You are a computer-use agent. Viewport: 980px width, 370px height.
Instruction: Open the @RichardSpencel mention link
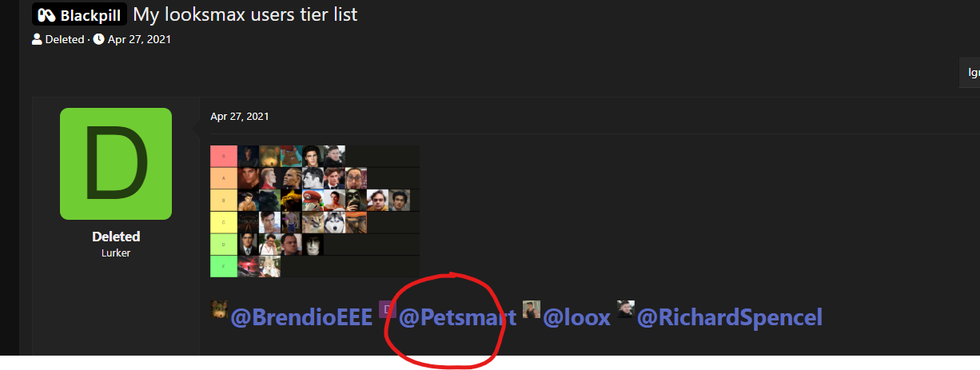point(729,318)
